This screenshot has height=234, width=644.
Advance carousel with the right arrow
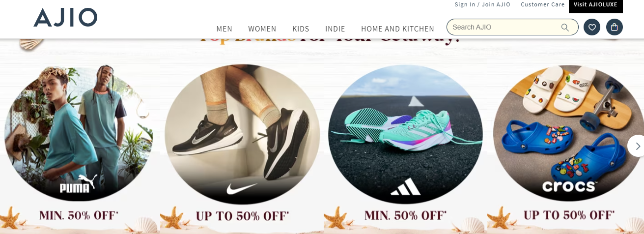point(637,146)
